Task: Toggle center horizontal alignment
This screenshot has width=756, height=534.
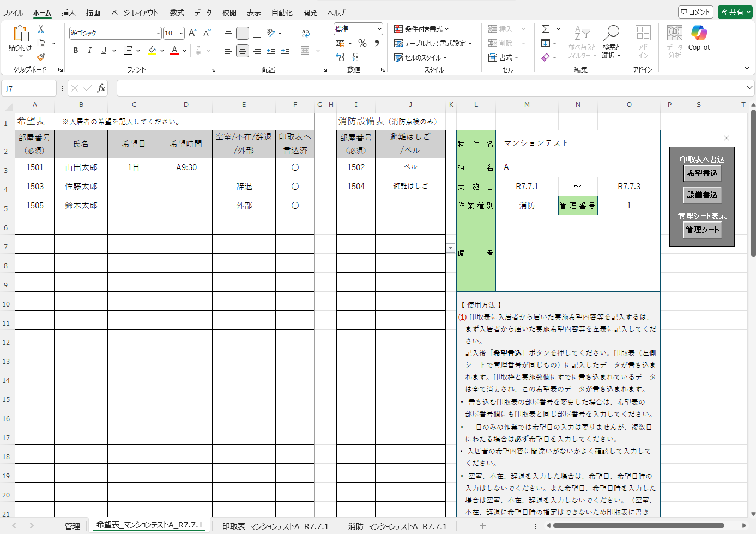Action: point(243,51)
